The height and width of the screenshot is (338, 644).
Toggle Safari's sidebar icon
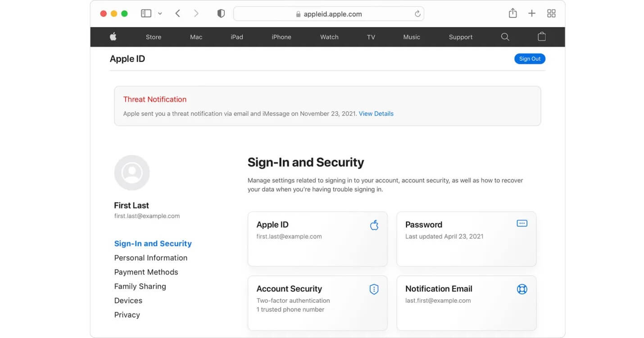146,13
